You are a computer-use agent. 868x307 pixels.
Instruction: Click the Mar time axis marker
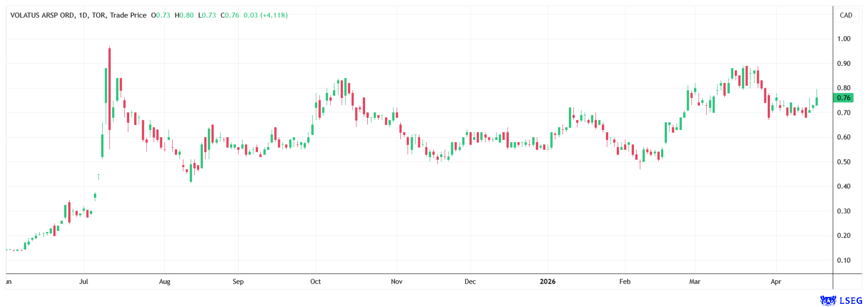(694, 281)
